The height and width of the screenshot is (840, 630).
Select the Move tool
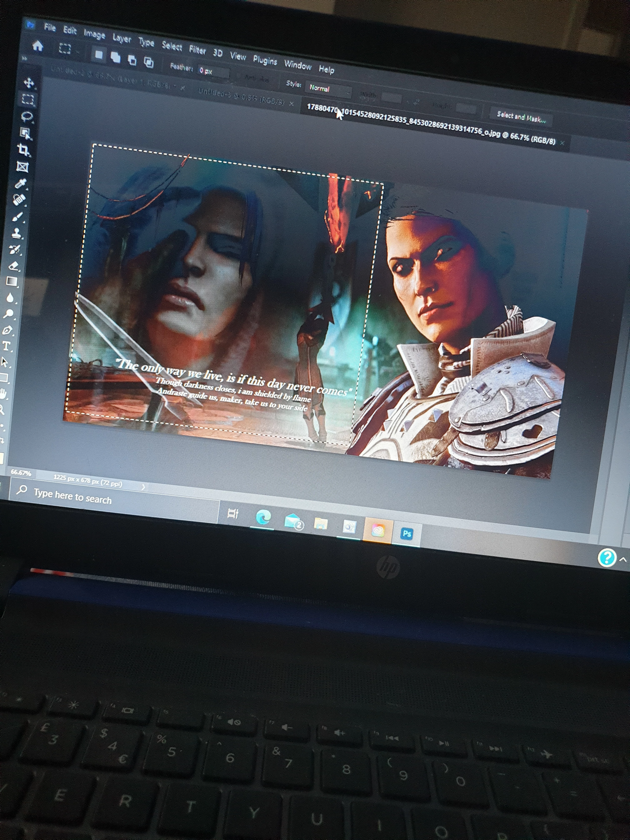pyautogui.click(x=29, y=83)
